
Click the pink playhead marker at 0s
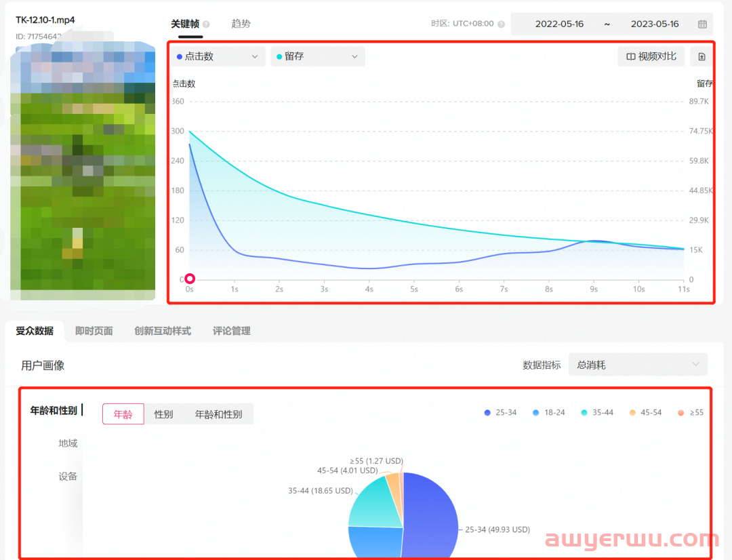(190, 279)
